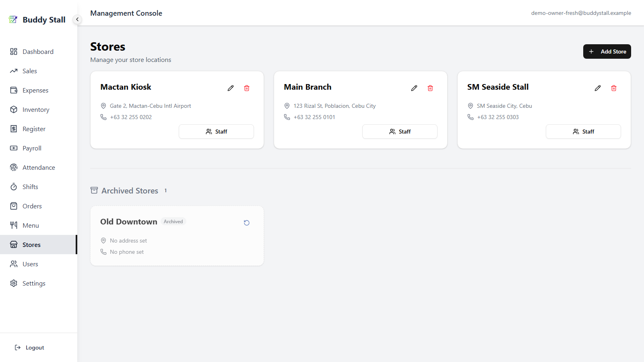Click the Attendance fingerprint icon
Viewport: 644px width, 362px height.
click(x=14, y=167)
